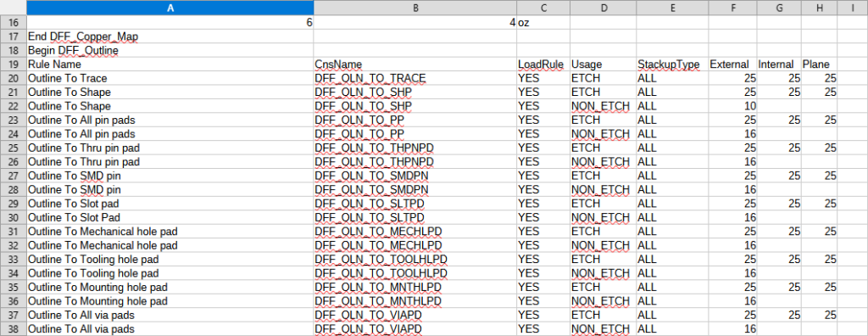Click the 'Plane' header cell
The width and height of the screenshot is (868, 336).
point(820,64)
